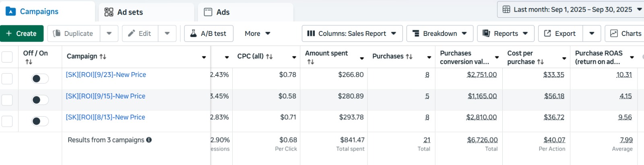Image resolution: width=644 pixels, height=165 pixels.
Task: Click the Charts line-graph icon
Action: 614,33
